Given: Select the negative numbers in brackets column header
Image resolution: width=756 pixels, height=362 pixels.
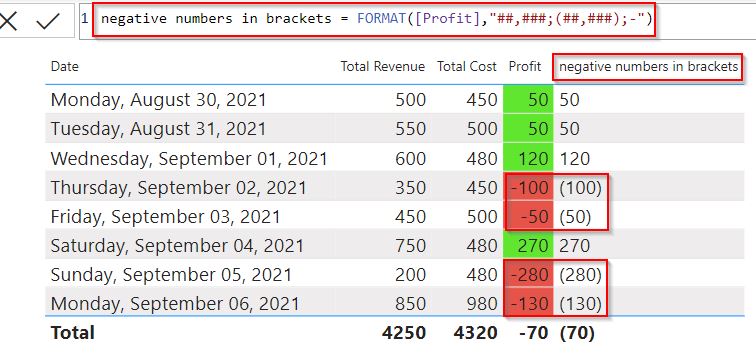Looking at the screenshot, I should pos(648,67).
